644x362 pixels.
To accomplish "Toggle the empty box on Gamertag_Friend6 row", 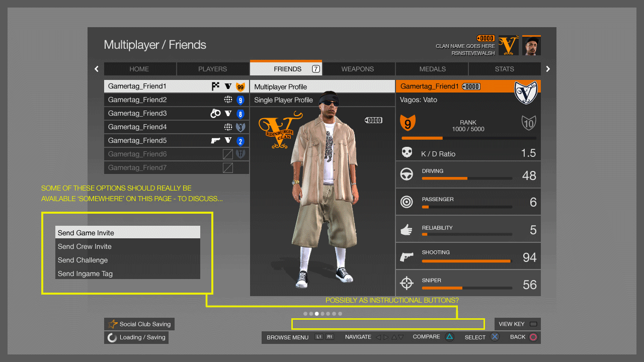I will (228, 154).
